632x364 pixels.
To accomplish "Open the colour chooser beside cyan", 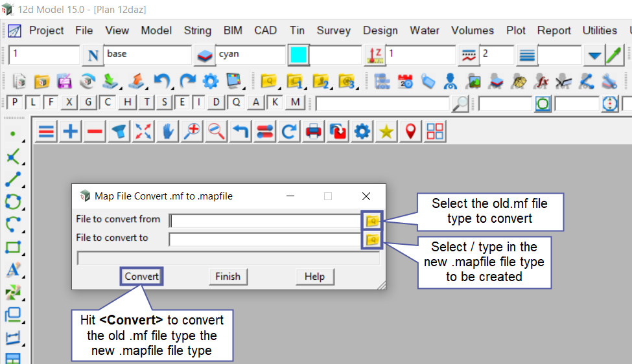I will tap(205, 56).
